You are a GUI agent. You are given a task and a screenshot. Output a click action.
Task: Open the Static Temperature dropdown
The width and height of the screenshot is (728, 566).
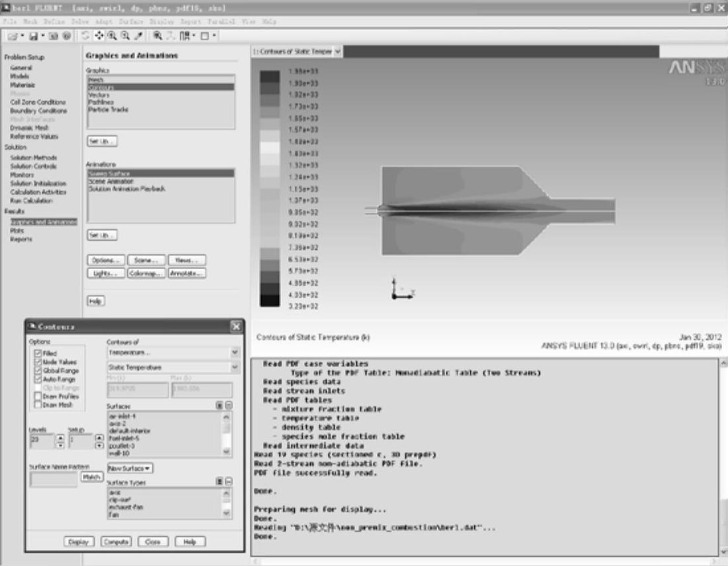click(234, 367)
